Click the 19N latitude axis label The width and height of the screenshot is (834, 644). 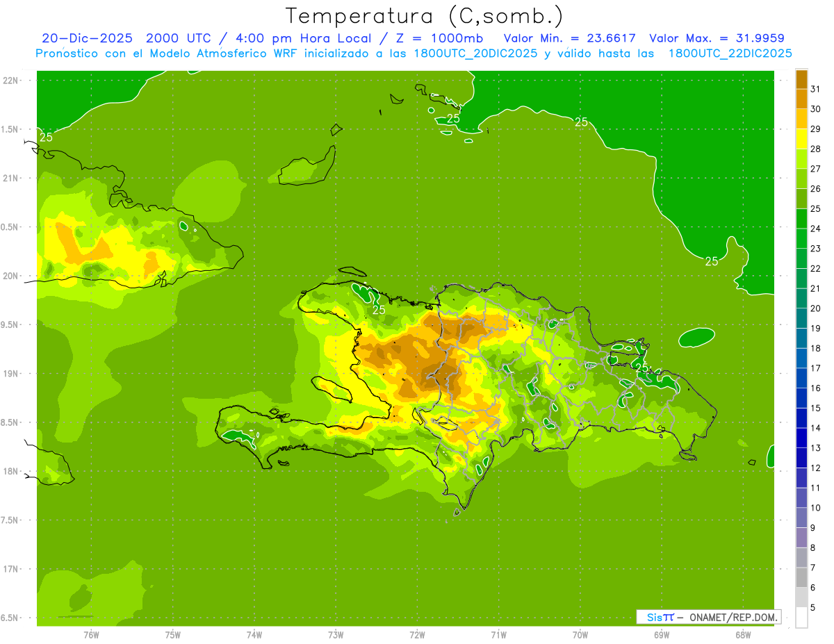tap(11, 373)
